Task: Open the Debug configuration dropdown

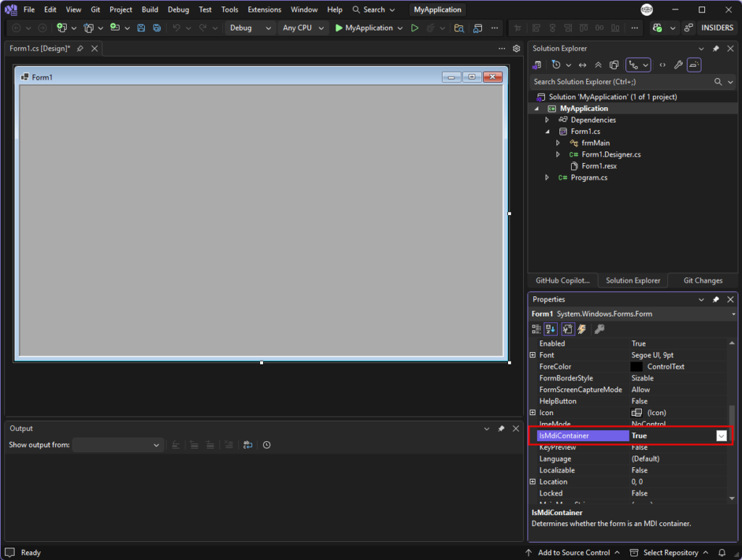Action: click(249, 28)
